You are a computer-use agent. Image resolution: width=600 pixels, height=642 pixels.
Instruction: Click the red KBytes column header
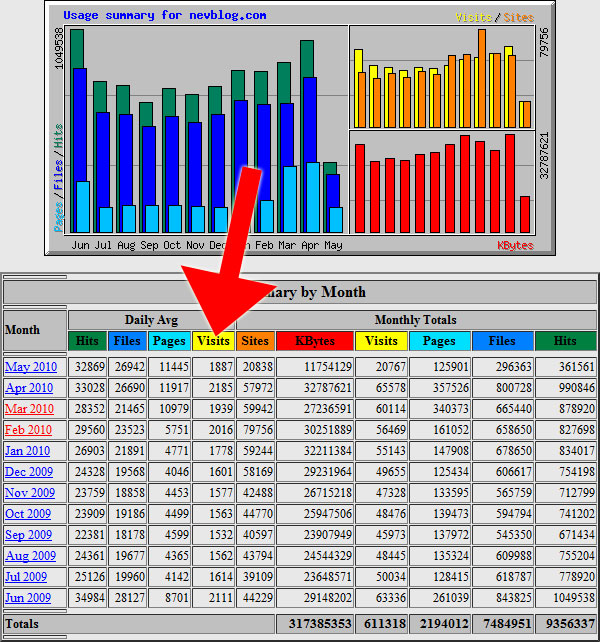pyautogui.click(x=315, y=342)
